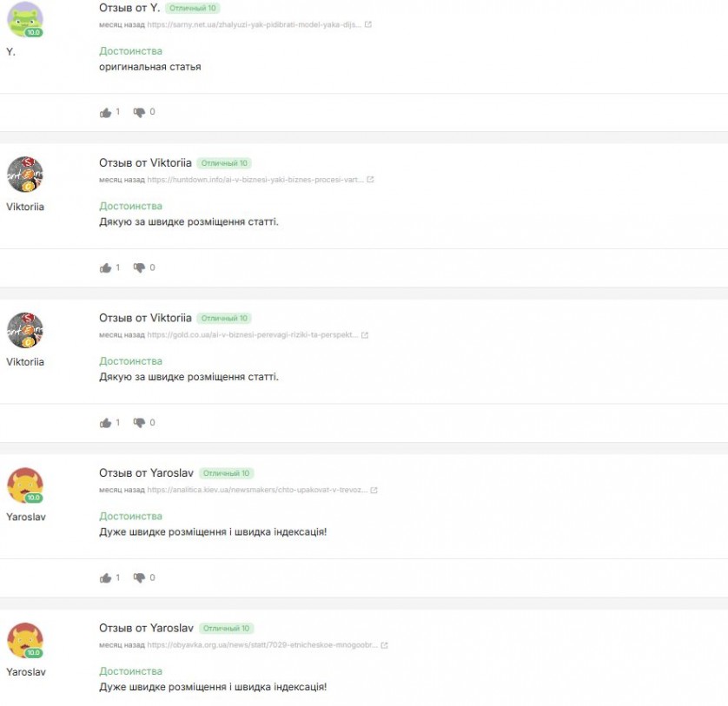Screen dimensions: 728x706
Task: Follow the huntdown.info article URL
Action: (x=255, y=180)
